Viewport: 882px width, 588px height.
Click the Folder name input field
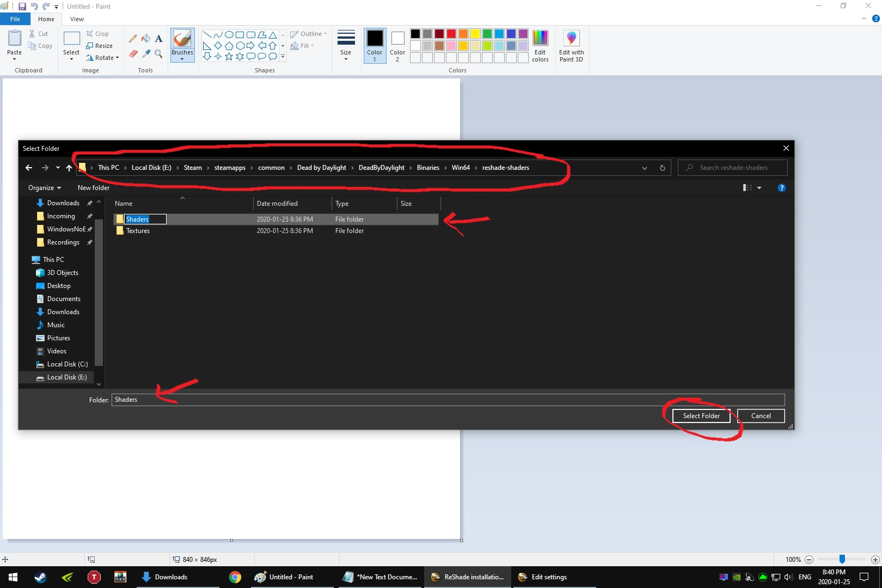pos(448,400)
